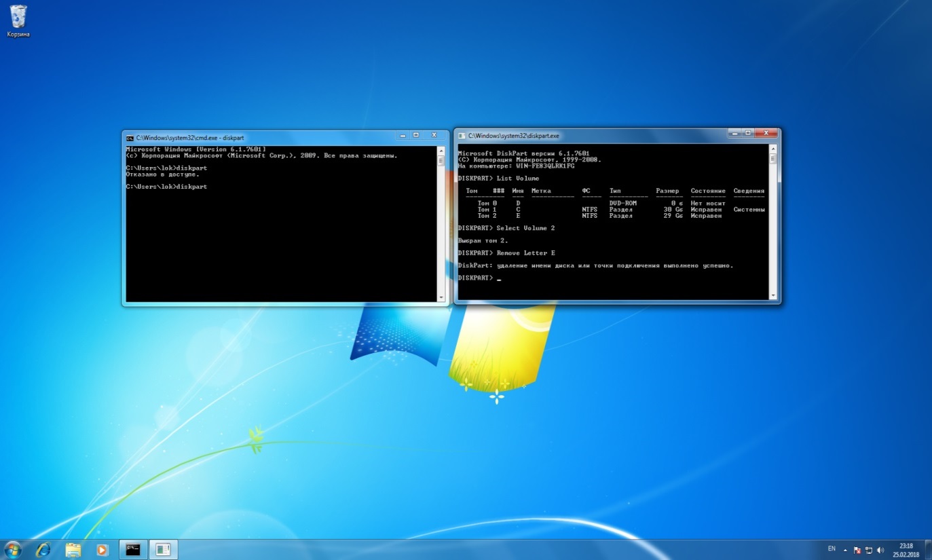The width and height of the screenshot is (932, 560).
Task: Click the 'Том 2' volume E row
Action: click(599, 216)
